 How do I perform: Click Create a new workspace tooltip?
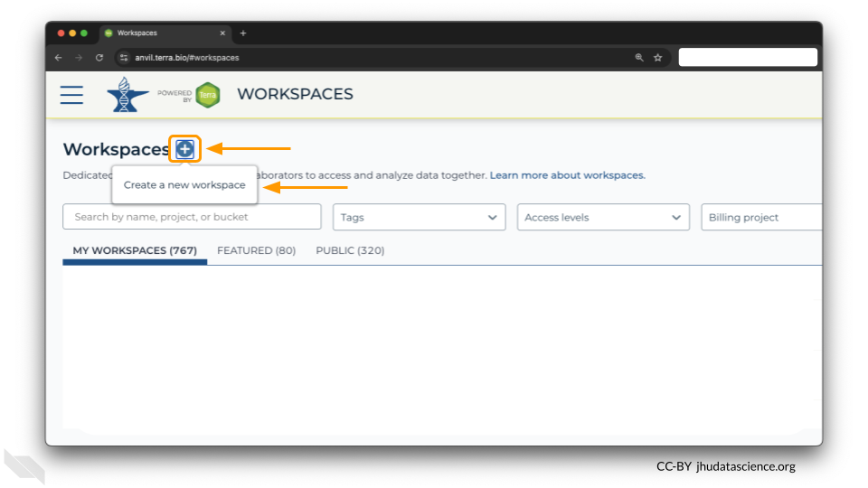pos(184,184)
